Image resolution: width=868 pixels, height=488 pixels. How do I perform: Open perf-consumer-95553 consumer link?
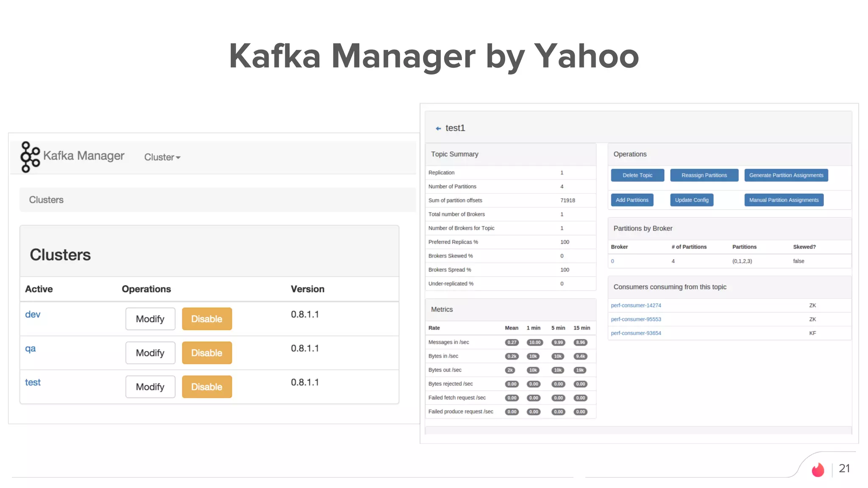tap(636, 319)
